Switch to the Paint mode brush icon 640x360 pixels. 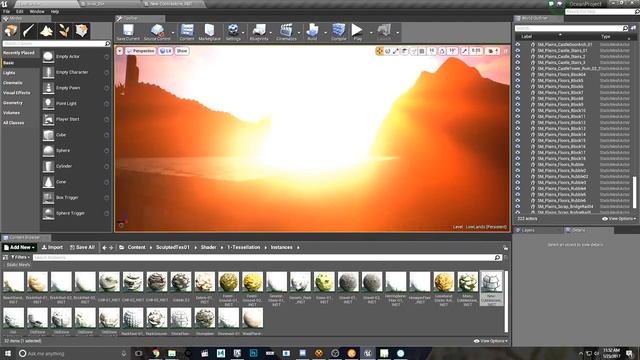[29, 31]
